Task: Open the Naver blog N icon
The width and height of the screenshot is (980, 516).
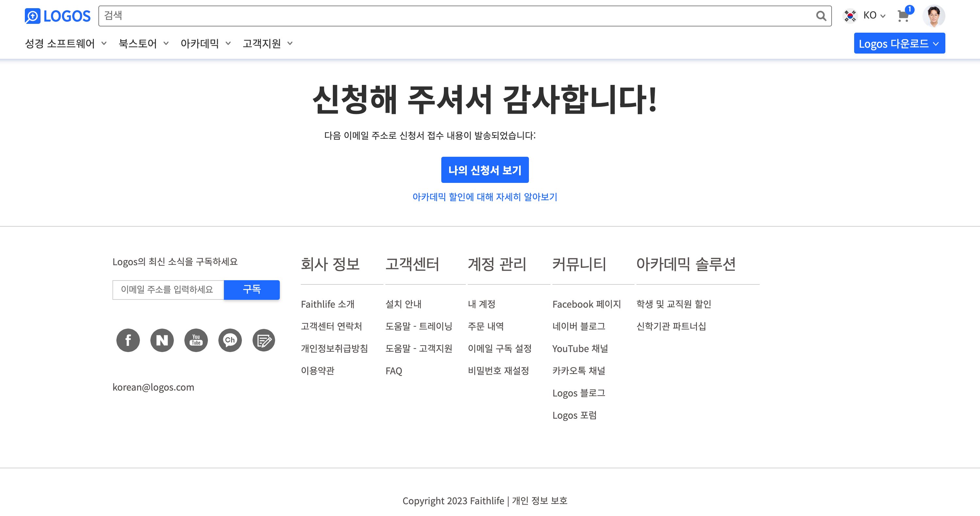Action: (x=162, y=340)
